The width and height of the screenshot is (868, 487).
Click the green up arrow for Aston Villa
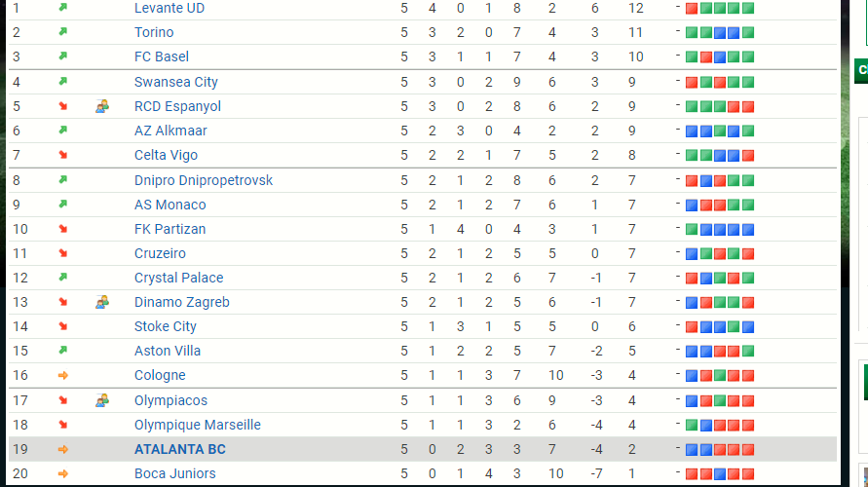pyautogui.click(x=63, y=351)
